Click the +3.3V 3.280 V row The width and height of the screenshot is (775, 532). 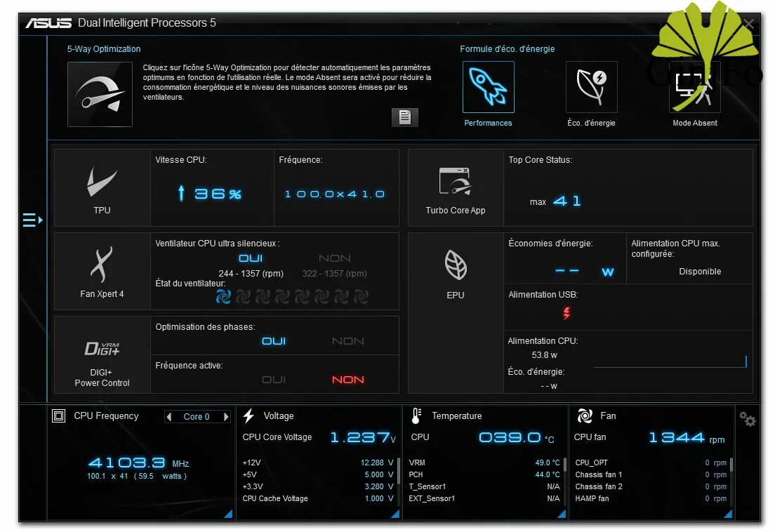tap(318, 486)
